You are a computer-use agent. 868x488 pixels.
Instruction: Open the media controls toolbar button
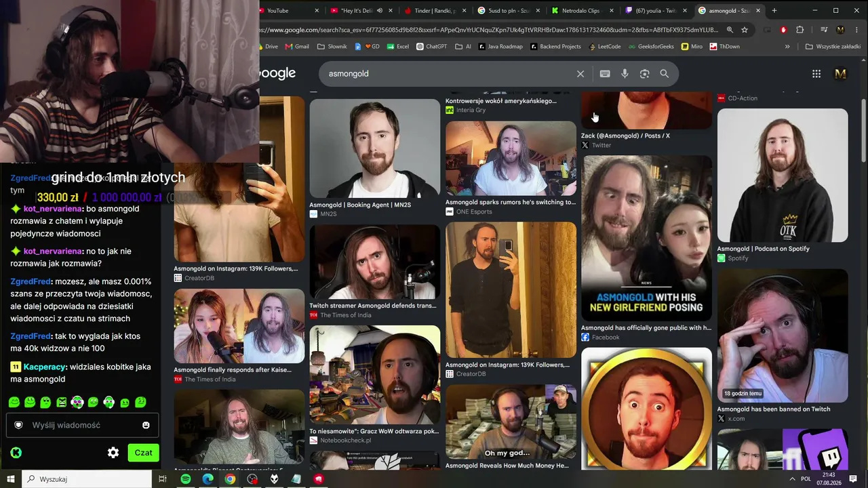[x=823, y=30]
